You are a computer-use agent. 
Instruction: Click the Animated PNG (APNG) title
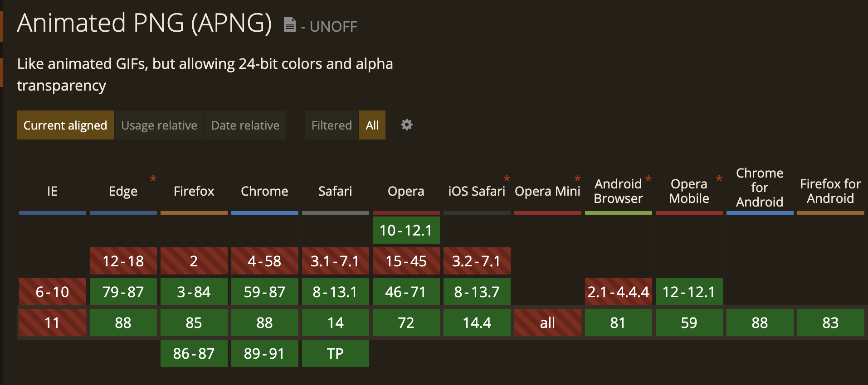coord(144,23)
